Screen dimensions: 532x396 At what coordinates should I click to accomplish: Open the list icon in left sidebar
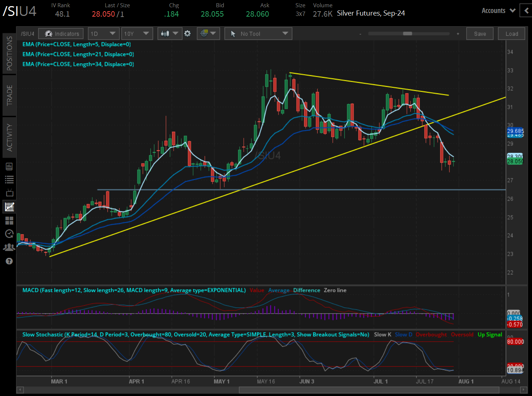pos(9,179)
